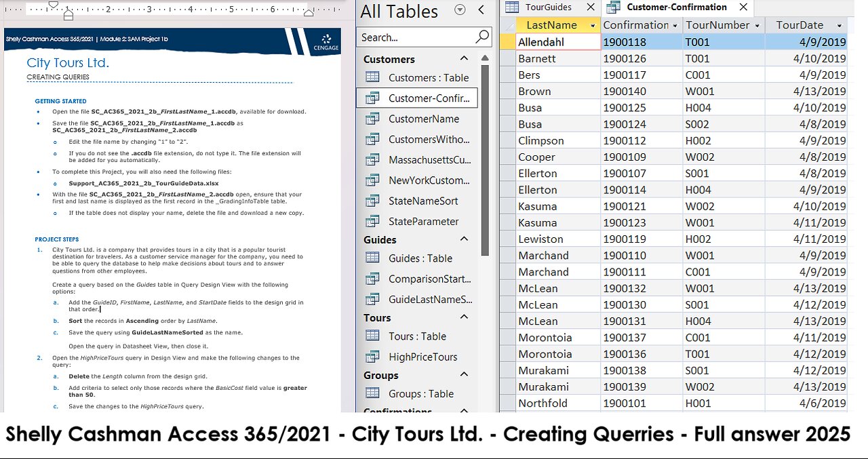Open the Confirmation column filter dropdown
Screen dimensions: 868x459
[x=675, y=25]
